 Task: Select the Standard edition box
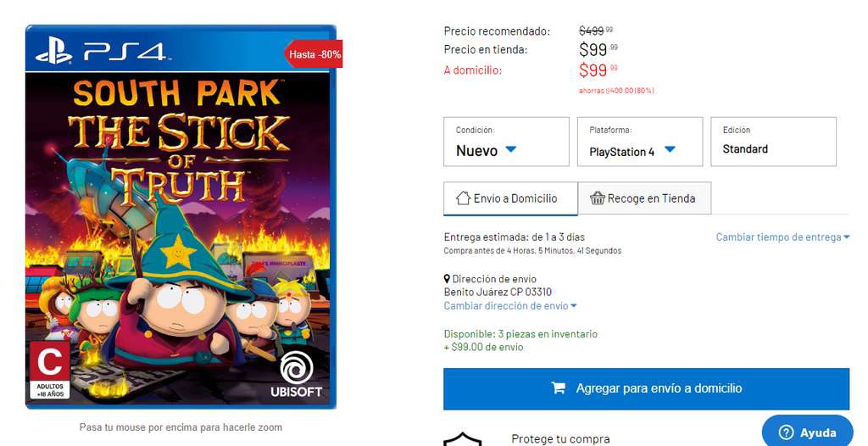click(773, 142)
